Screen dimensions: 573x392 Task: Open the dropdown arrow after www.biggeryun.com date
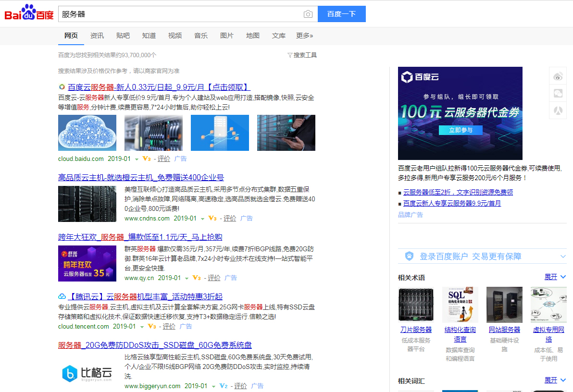tap(213, 387)
